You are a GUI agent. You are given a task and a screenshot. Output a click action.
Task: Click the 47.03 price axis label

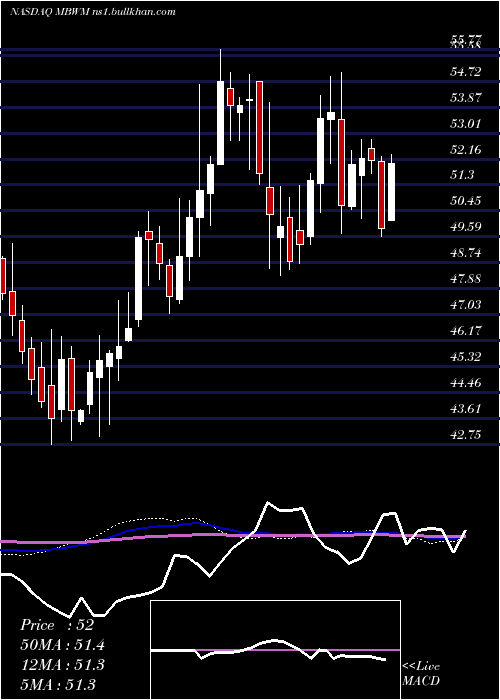tap(466, 305)
